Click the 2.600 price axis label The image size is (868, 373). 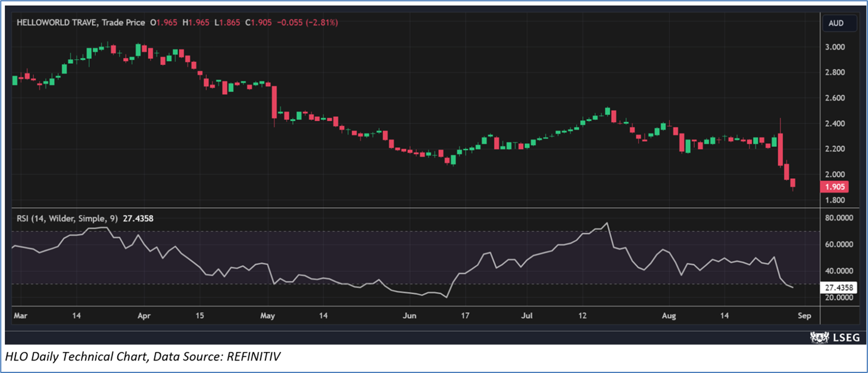835,98
